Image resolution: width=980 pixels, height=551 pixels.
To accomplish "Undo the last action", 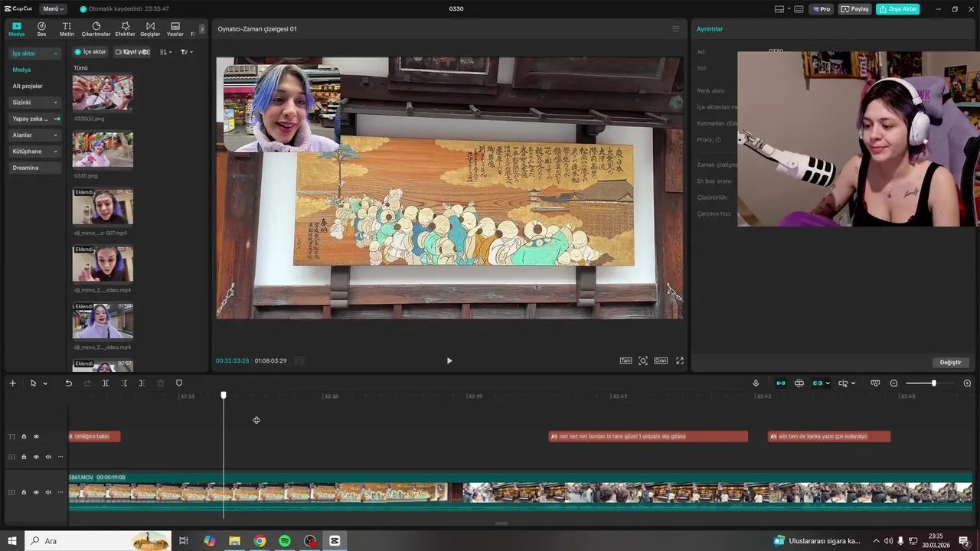I will pyautogui.click(x=68, y=383).
